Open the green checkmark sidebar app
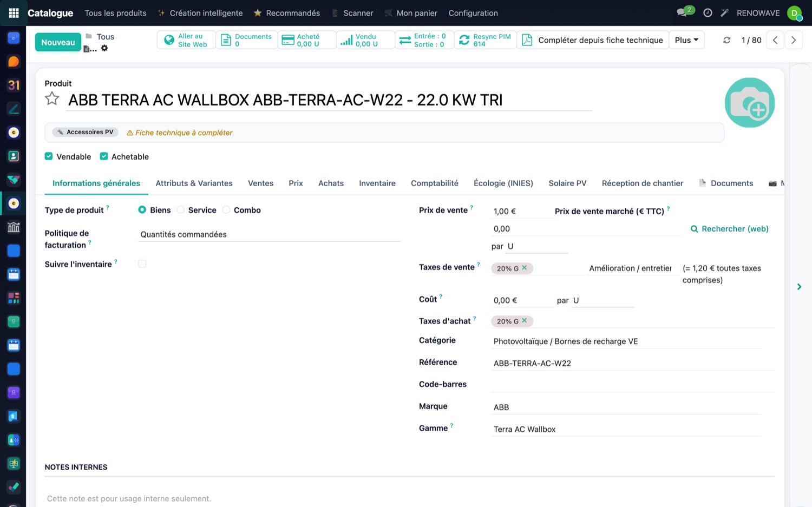This screenshot has height=507, width=812. (14, 487)
